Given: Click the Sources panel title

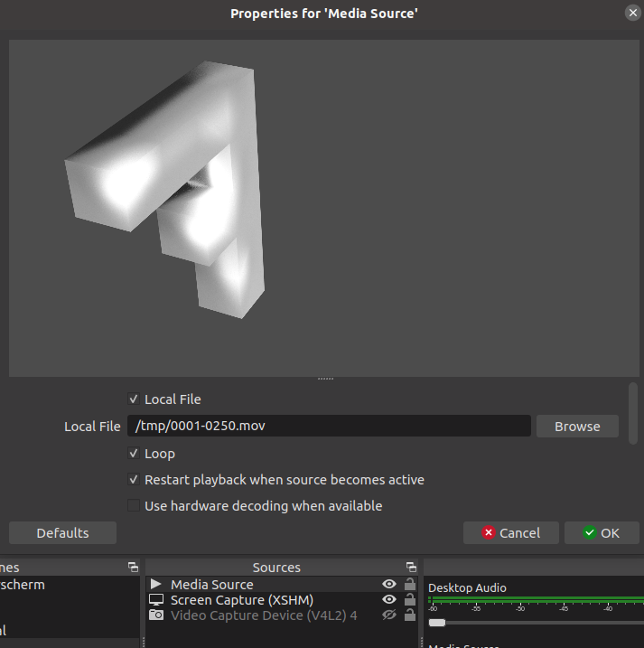Looking at the screenshot, I should pos(276,568).
